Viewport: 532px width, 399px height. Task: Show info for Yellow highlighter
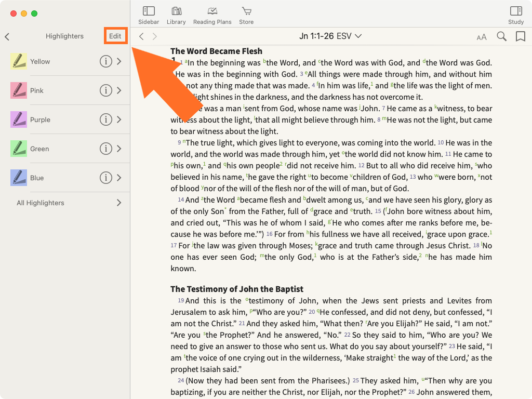(105, 61)
